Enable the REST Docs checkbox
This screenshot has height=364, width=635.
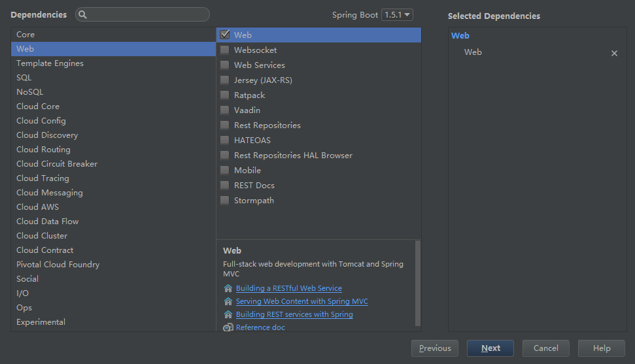[x=224, y=185]
